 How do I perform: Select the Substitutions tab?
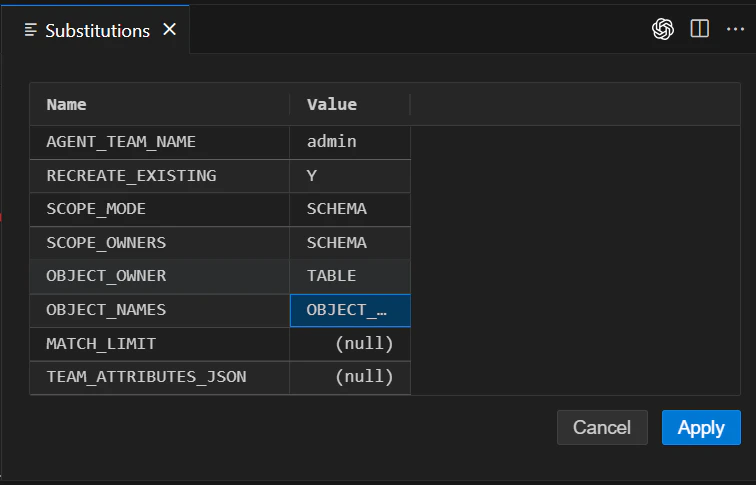pyautogui.click(x=97, y=30)
